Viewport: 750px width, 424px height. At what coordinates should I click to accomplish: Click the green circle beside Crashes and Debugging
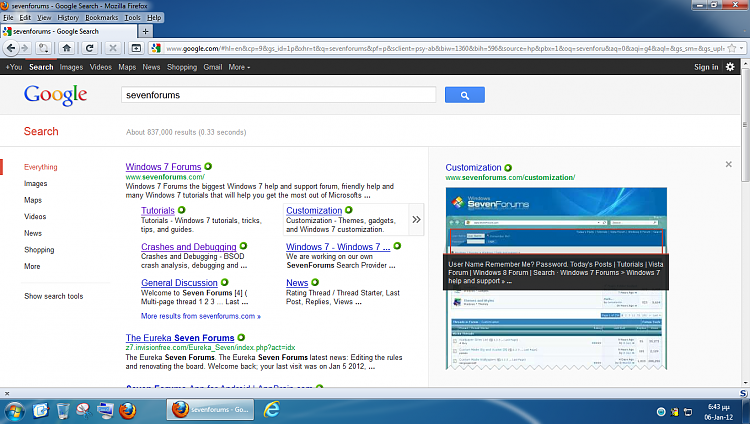(243, 246)
